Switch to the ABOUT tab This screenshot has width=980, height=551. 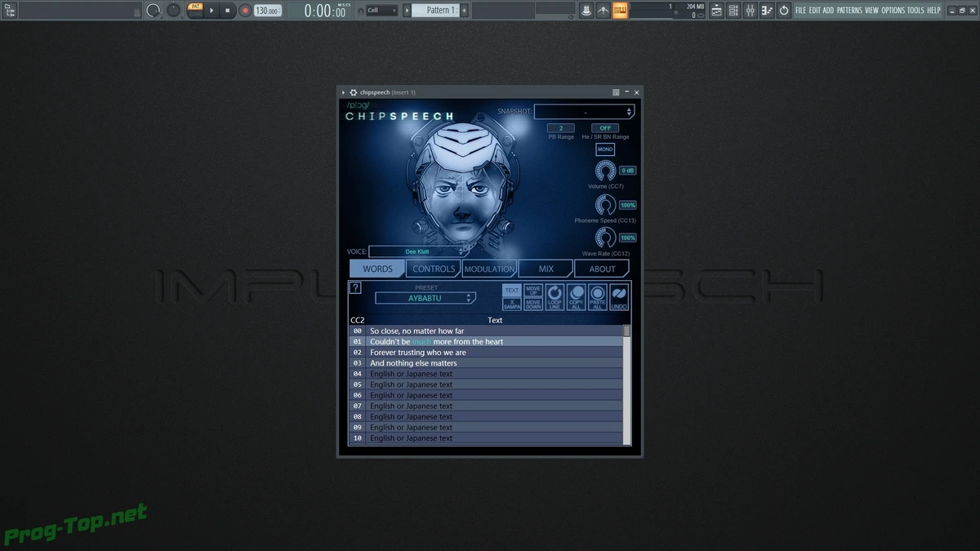click(602, 269)
